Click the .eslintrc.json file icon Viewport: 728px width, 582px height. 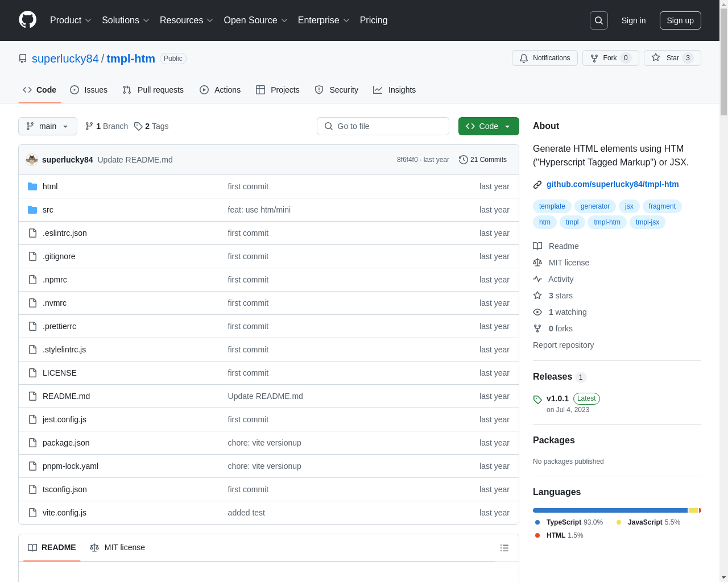32,233
